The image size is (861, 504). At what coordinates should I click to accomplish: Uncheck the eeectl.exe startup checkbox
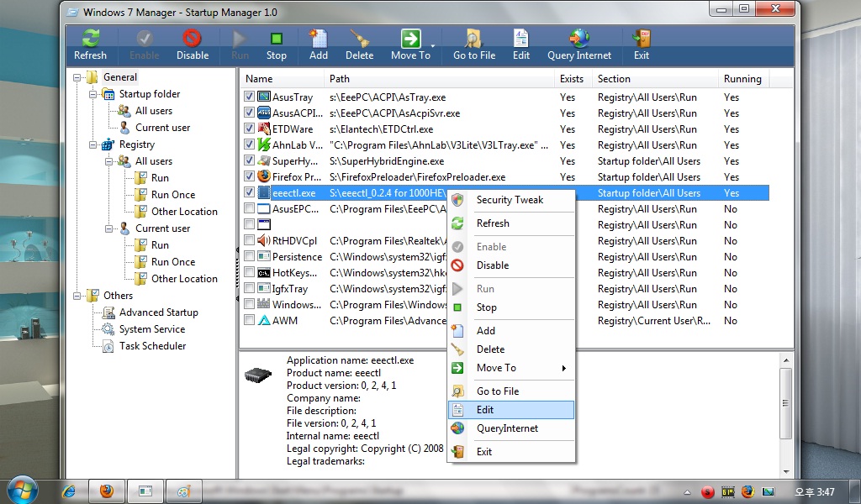click(249, 192)
